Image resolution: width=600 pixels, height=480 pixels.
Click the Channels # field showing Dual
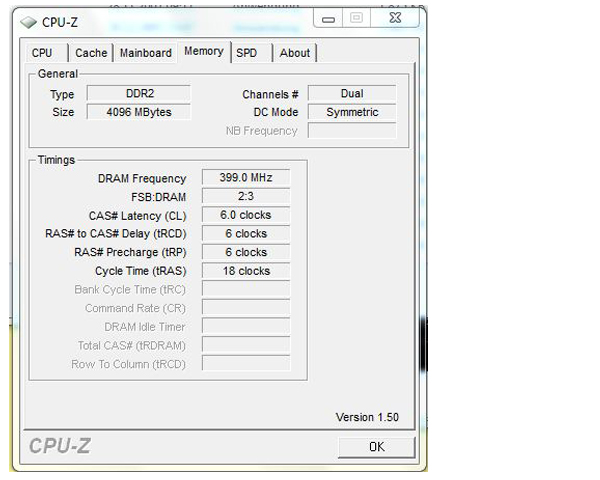[352, 93]
